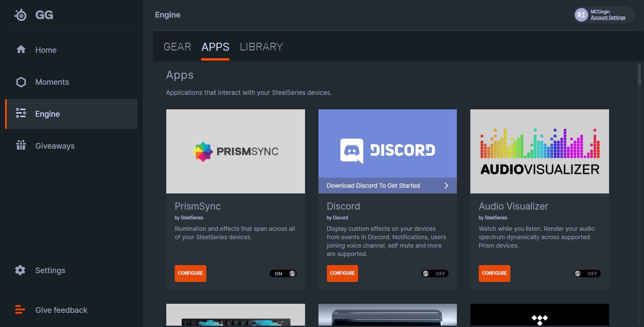Click the Settings gear icon
The height and width of the screenshot is (327, 644).
(x=20, y=270)
